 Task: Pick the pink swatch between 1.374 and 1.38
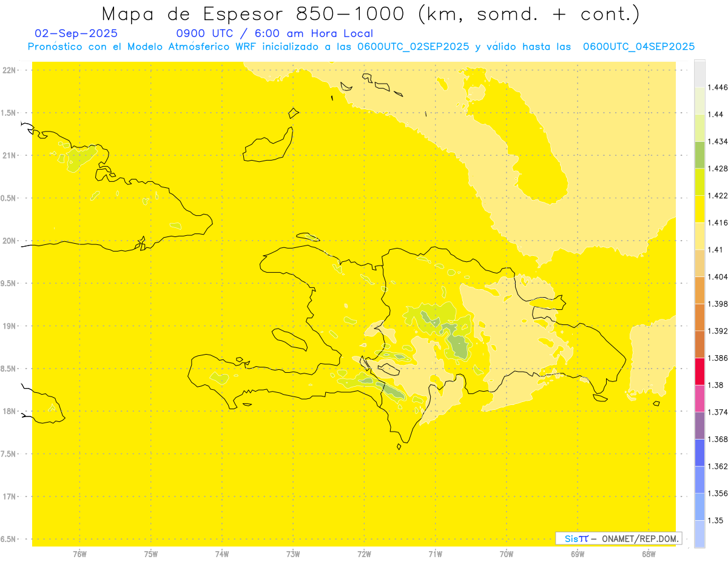pyautogui.click(x=699, y=398)
